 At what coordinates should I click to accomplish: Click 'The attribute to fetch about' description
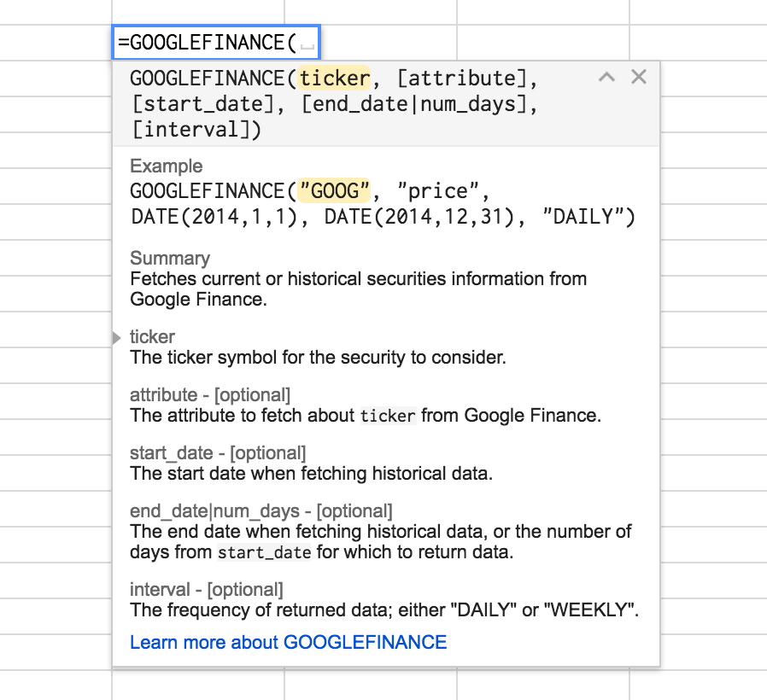tap(366, 416)
